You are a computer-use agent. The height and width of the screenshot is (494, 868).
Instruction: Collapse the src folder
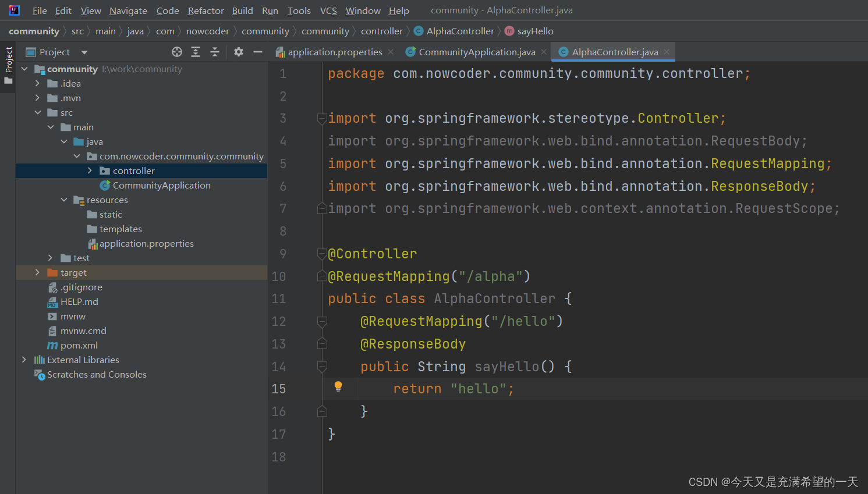[37, 112]
